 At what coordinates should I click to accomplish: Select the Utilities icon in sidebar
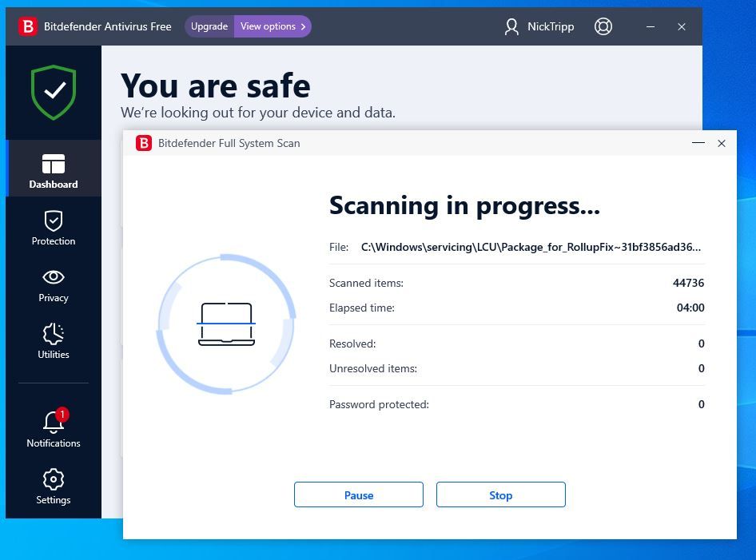54,334
